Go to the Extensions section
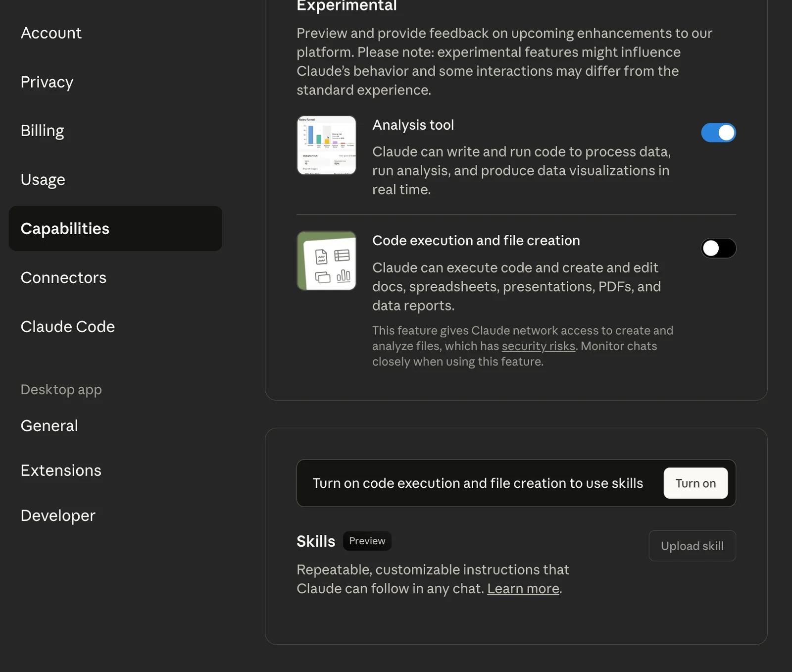Screen dimensions: 792x672 coord(61,470)
